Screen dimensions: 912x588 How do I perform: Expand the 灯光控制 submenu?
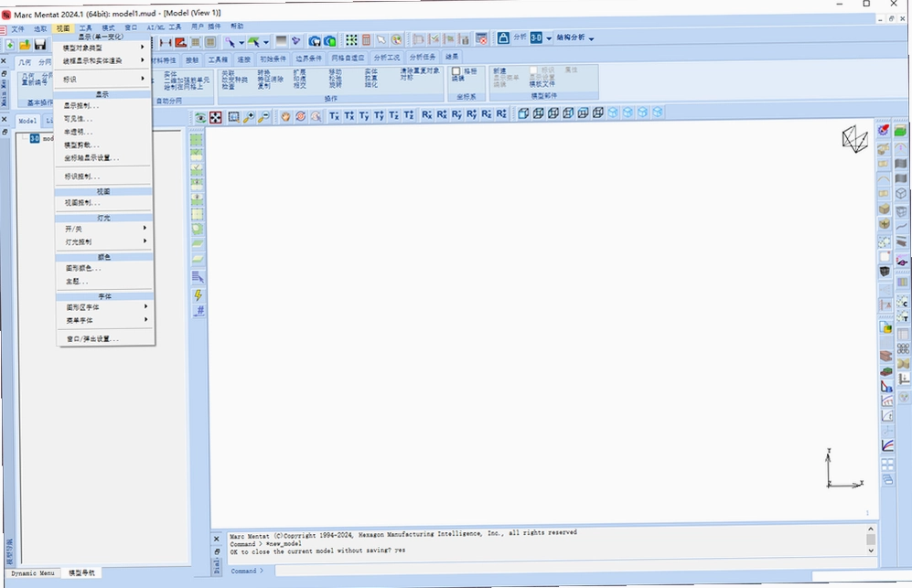point(104,241)
